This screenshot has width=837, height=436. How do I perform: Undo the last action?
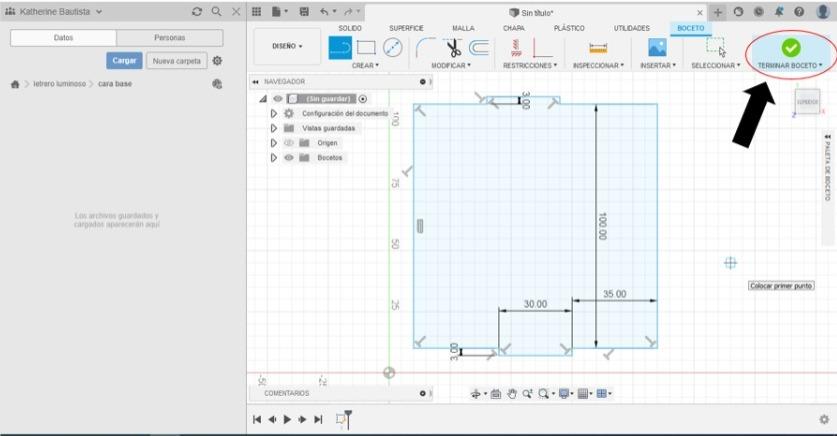[325, 12]
